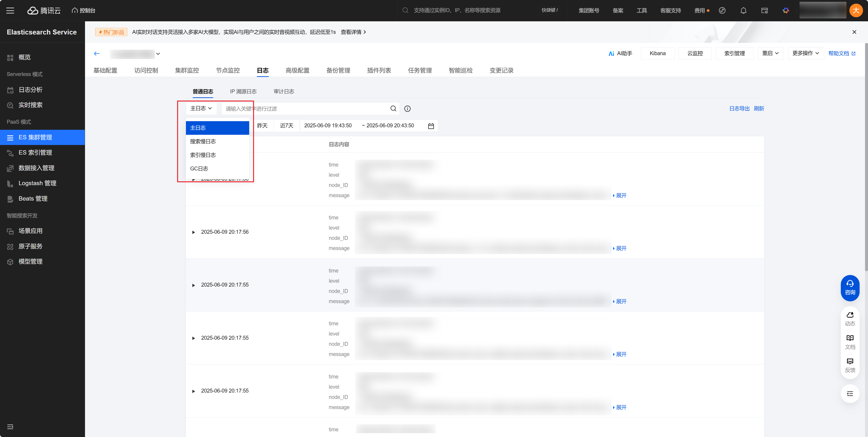This screenshot has width=868, height=437.
Task: Open Logstash 管理 in the sidebar
Action: (x=42, y=183)
